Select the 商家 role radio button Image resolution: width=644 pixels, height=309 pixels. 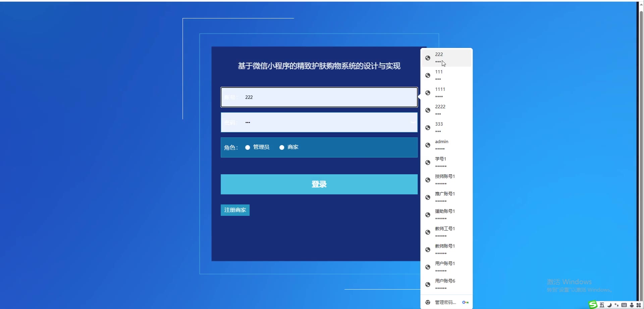(x=282, y=147)
